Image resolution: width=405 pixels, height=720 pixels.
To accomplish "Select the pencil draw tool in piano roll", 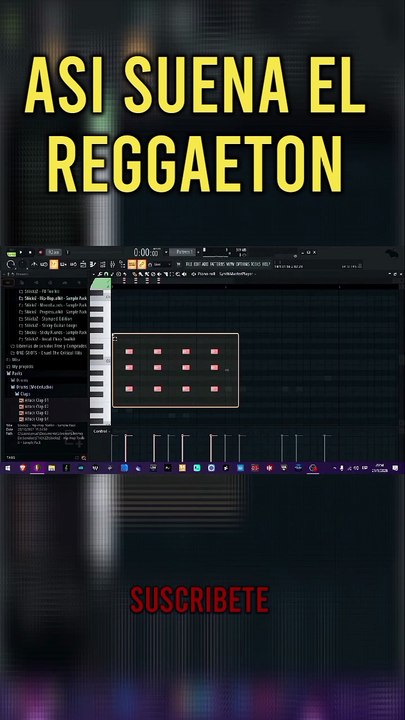I will point(135,274).
